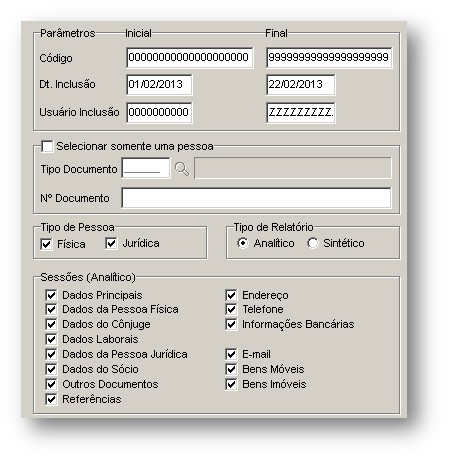Click the Nº Documento text field

[x=256, y=198]
